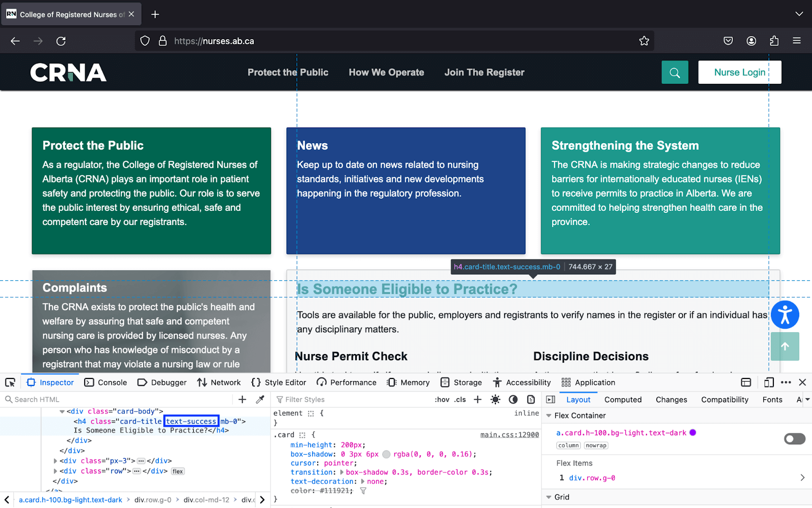The width and height of the screenshot is (812, 508).
Task: Toggle the .cls class panel
Action: click(460, 400)
